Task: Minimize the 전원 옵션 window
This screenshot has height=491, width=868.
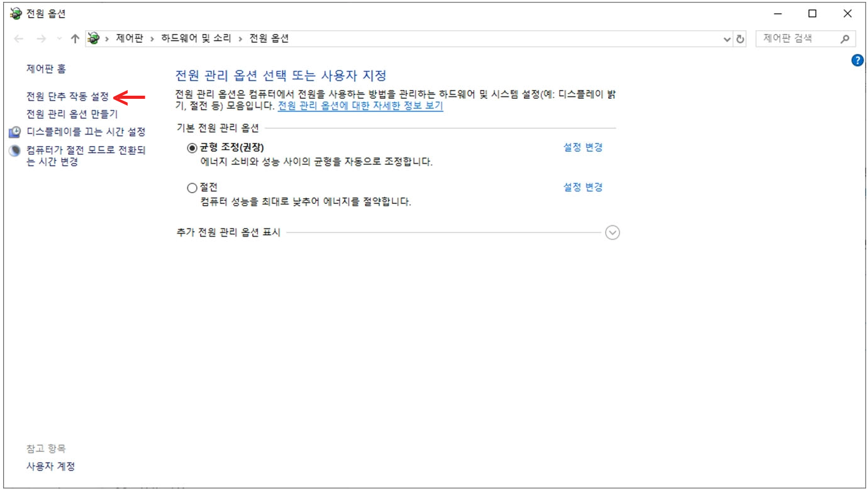Action: (x=777, y=13)
